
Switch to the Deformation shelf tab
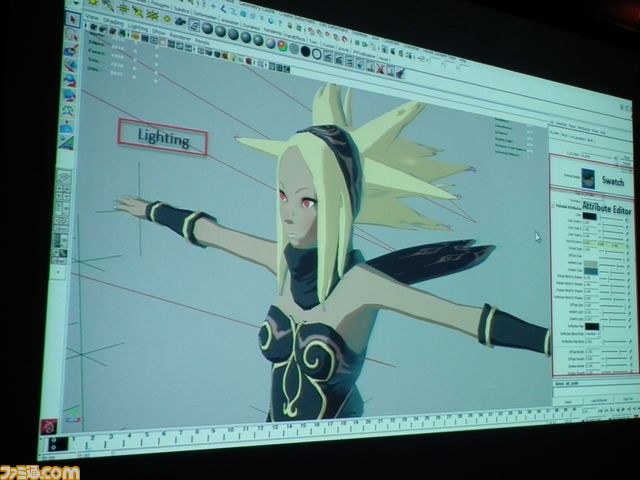tap(205, 16)
